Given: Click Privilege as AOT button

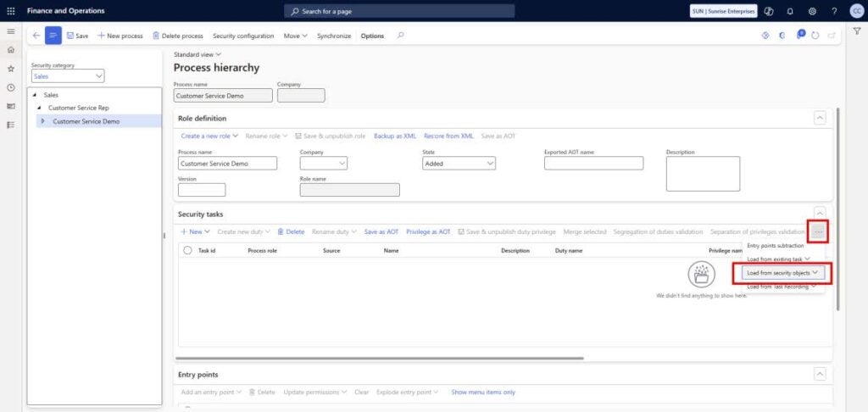Looking at the screenshot, I should click(428, 231).
